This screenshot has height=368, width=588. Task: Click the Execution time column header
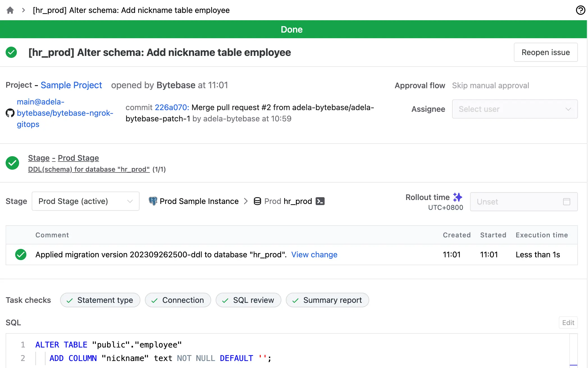tap(542, 235)
